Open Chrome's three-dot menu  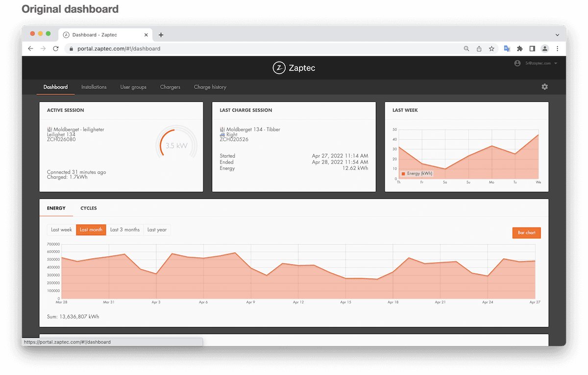tap(558, 48)
